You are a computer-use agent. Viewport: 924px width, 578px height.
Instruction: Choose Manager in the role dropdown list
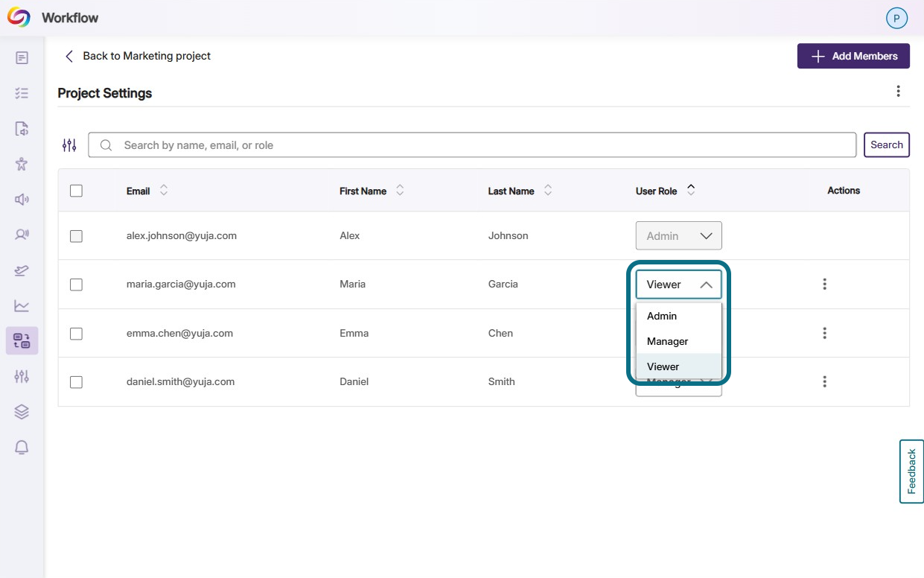tap(678, 341)
